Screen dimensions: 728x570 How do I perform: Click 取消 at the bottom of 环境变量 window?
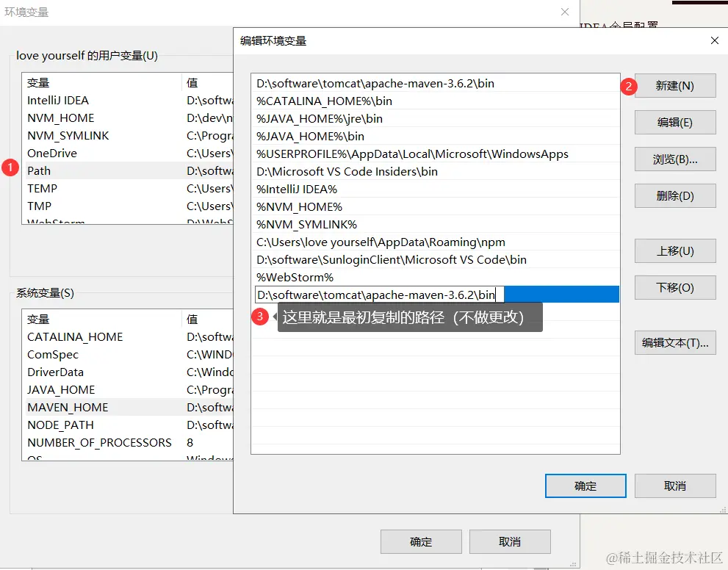(510, 541)
